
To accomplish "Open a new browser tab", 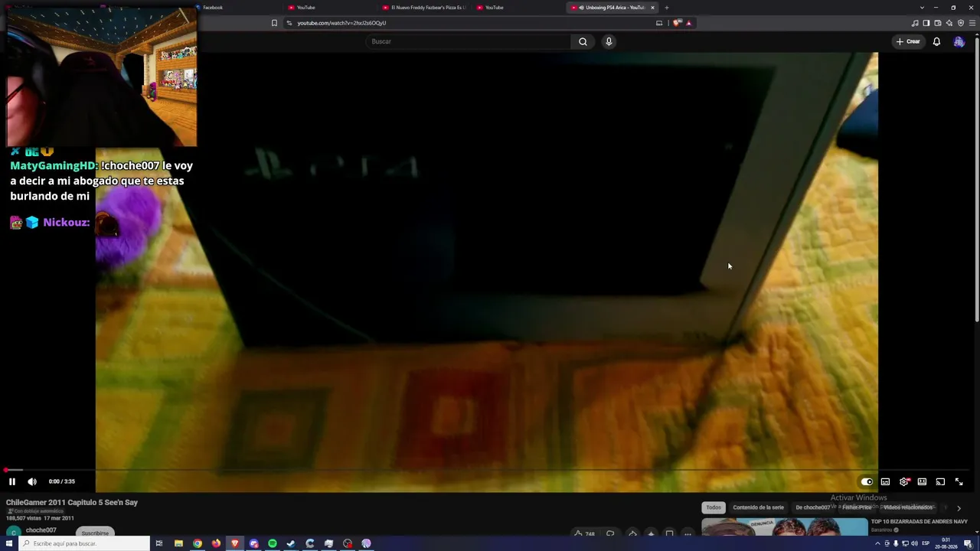I will click(x=666, y=8).
